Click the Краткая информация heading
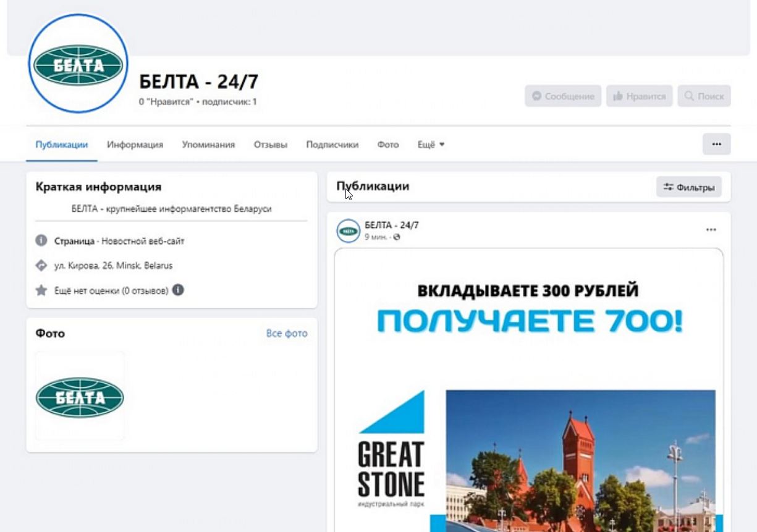757x532 pixels. click(x=99, y=187)
